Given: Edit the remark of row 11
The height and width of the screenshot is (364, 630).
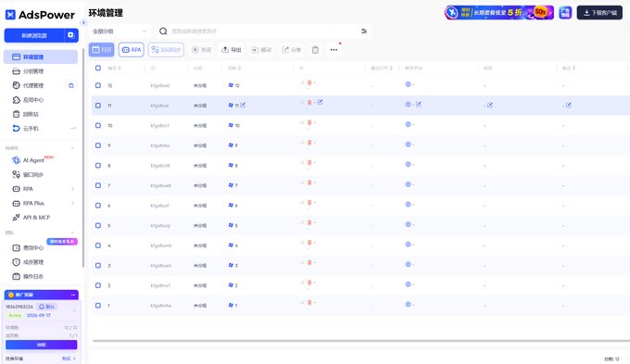Looking at the screenshot, I should (569, 105).
